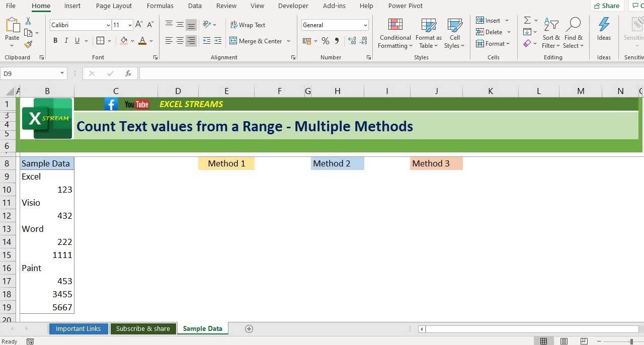Switch to Page Layout view in status bar
This screenshot has width=644, height=345.
[564, 341]
